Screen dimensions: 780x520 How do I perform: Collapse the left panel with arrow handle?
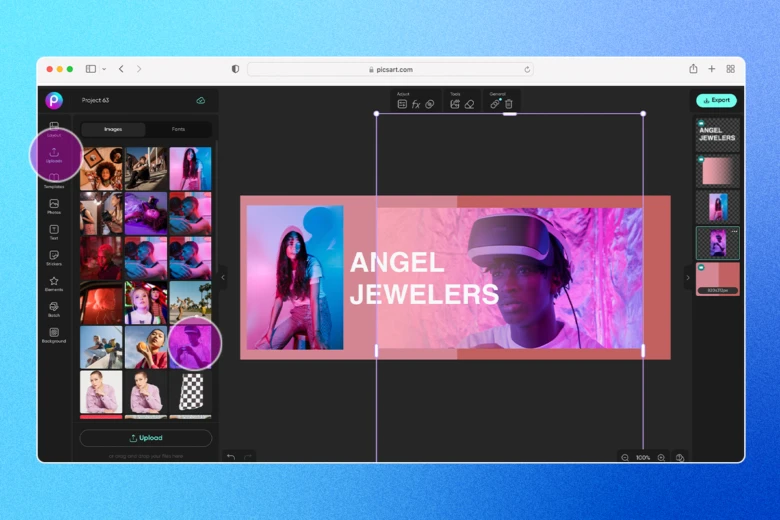223,276
